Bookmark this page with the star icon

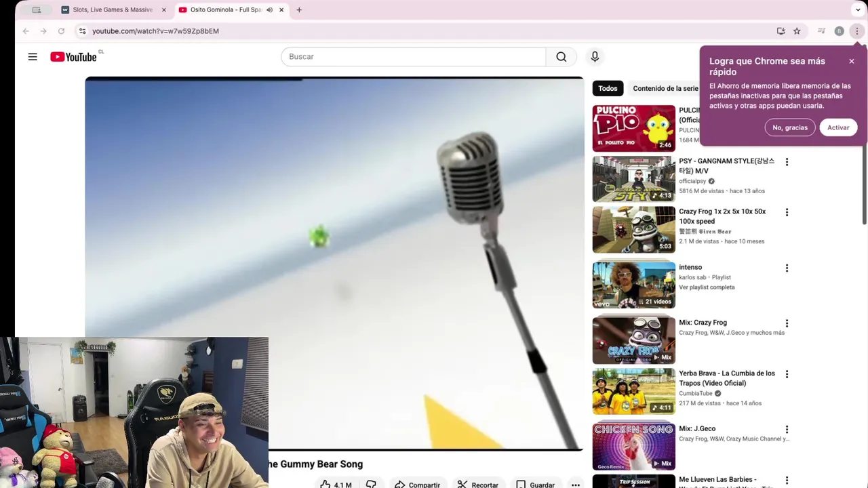coord(797,31)
